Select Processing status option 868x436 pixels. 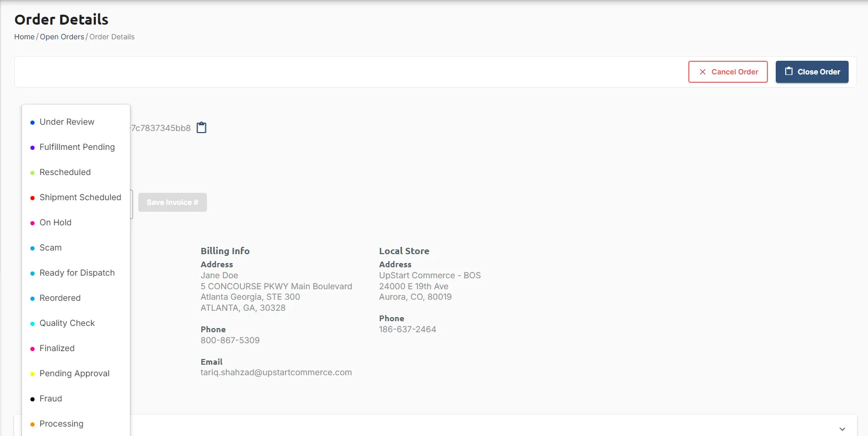tap(76, 424)
